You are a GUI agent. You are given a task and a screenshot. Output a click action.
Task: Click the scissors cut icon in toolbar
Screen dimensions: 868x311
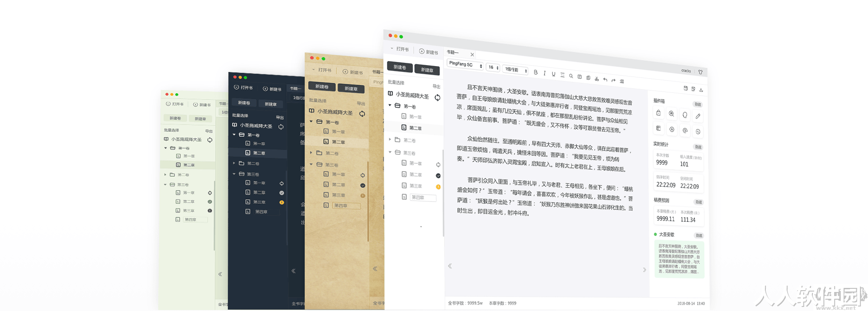[597, 79]
